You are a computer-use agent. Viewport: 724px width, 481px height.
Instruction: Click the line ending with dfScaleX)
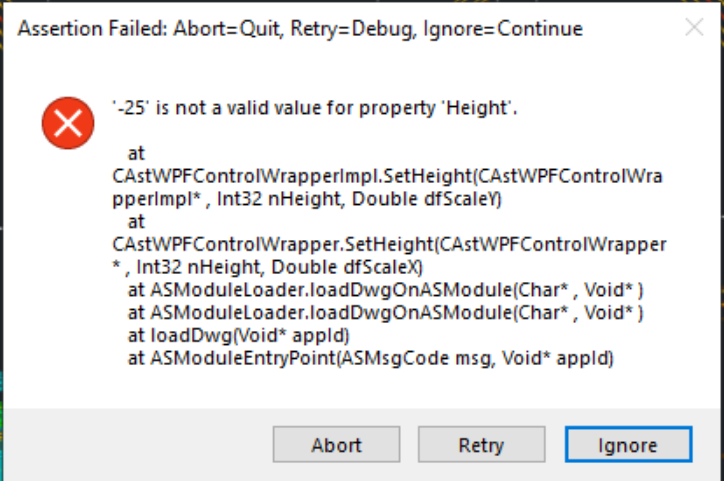tap(267, 267)
